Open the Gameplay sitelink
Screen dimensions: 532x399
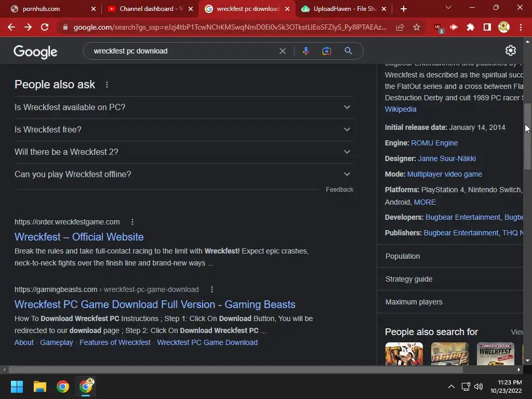click(56, 343)
